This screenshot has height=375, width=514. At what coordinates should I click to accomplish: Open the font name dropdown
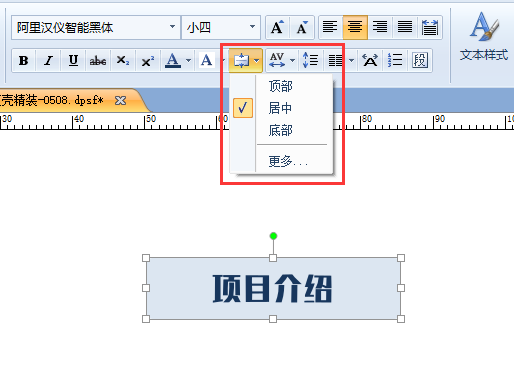click(x=172, y=27)
